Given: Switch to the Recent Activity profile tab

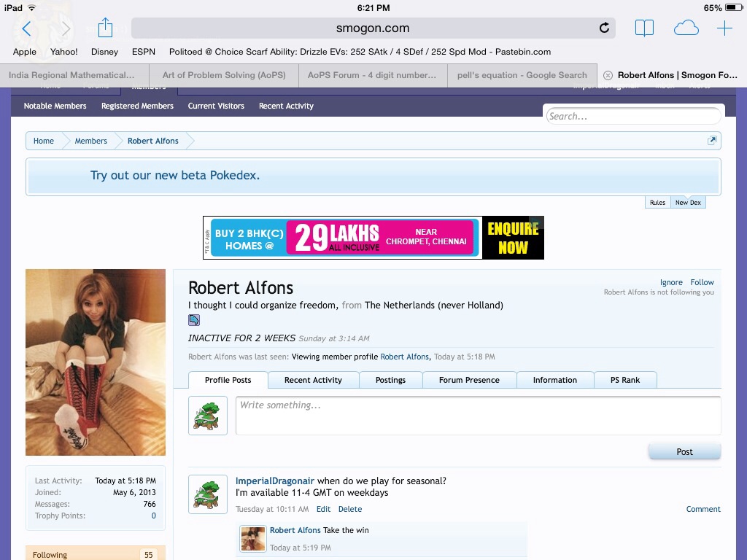Looking at the screenshot, I should click(313, 380).
